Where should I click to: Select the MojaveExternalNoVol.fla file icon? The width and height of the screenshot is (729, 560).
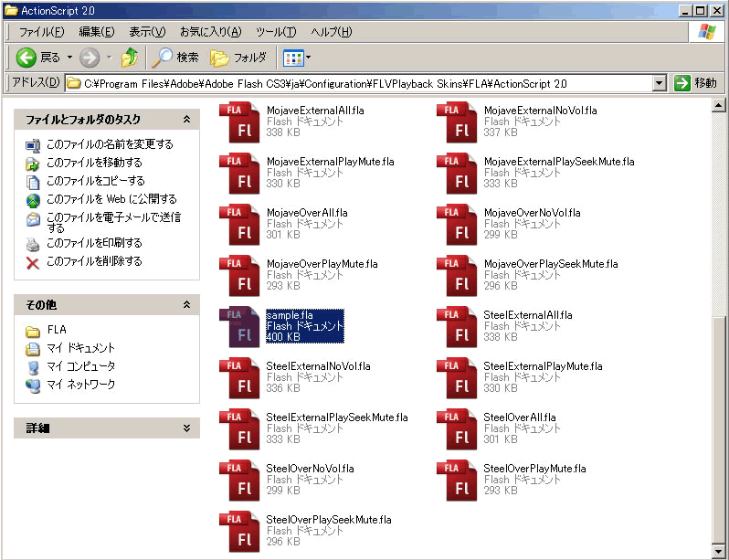pyautogui.click(x=457, y=122)
